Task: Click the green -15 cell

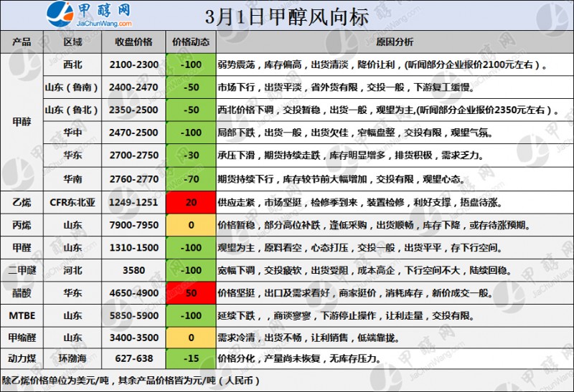Action: (x=191, y=359)
